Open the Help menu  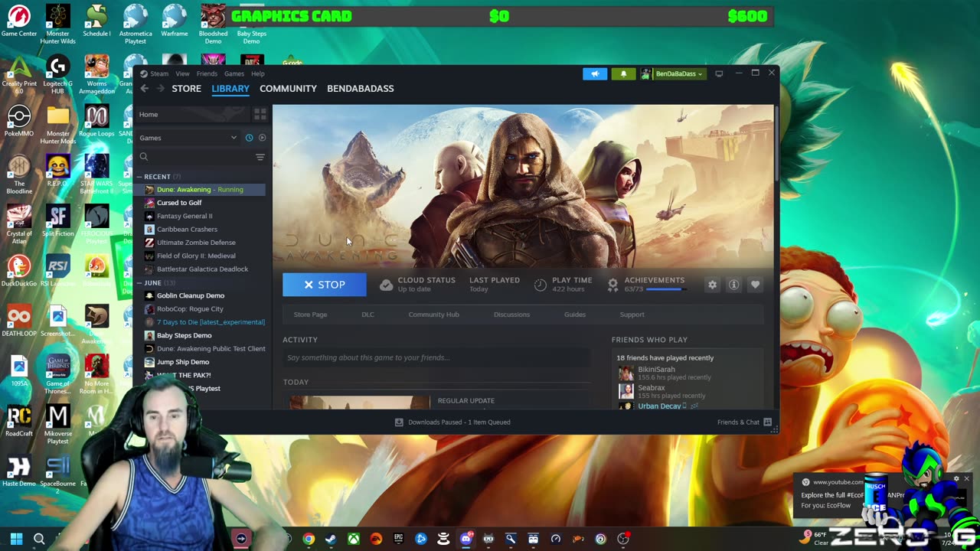[258, 73]
